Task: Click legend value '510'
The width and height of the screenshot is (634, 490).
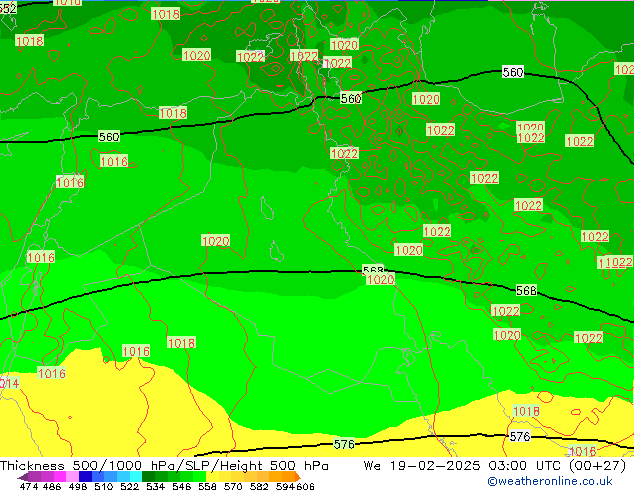Action: (x=104, y=486)
